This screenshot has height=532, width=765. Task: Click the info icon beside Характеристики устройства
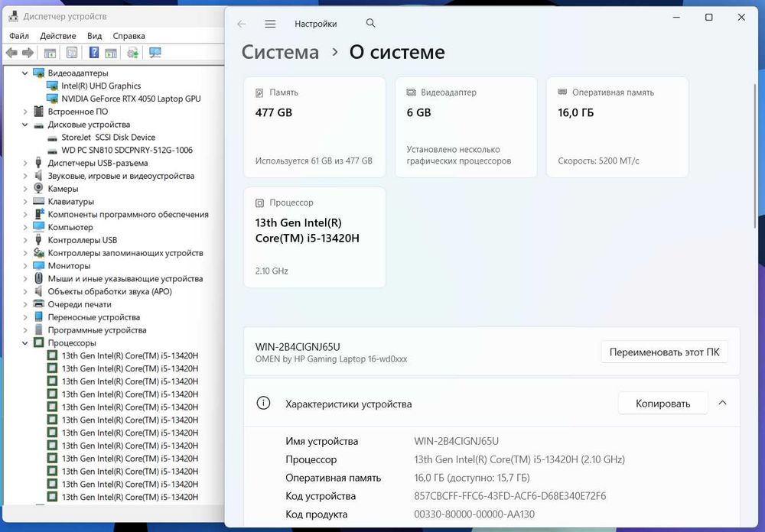pyautogui.click(x=263, y=404)
